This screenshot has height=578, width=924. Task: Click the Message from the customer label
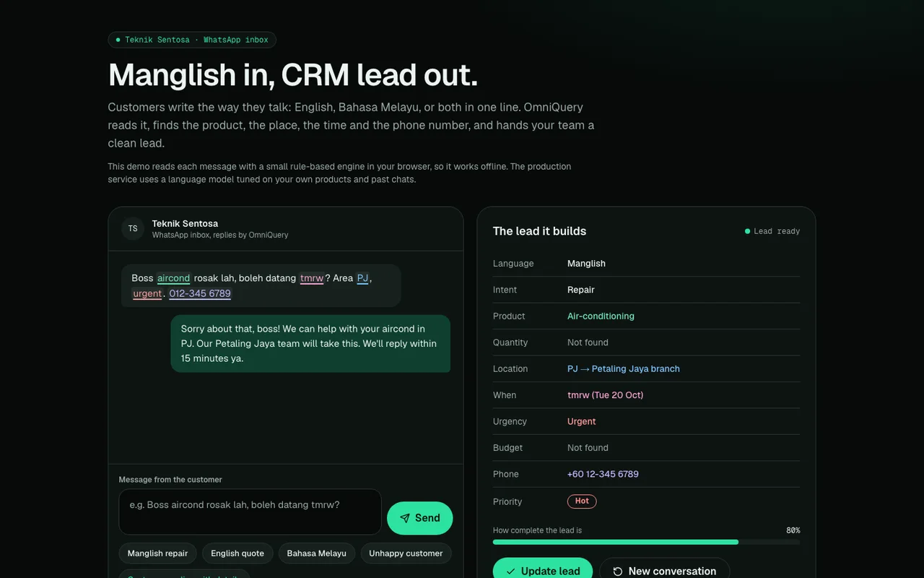[170, 480]
